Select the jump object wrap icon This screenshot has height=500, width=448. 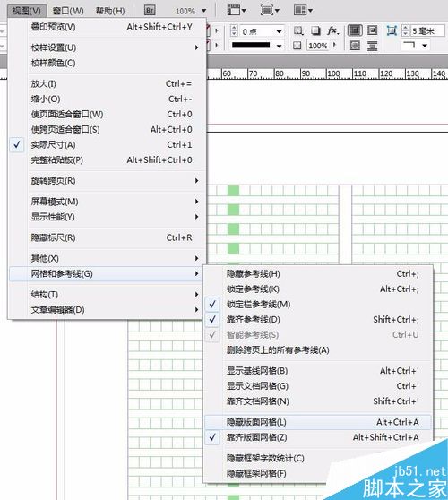(x=372, y=46)
